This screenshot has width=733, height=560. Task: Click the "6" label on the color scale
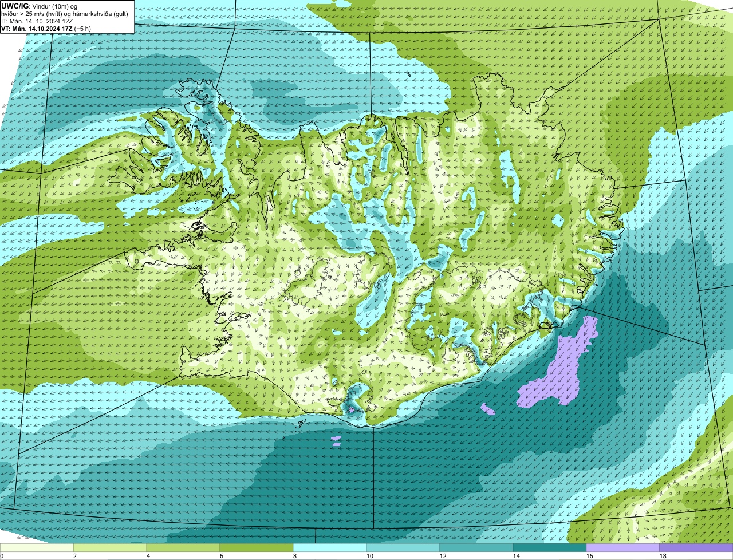coord(222,556)
